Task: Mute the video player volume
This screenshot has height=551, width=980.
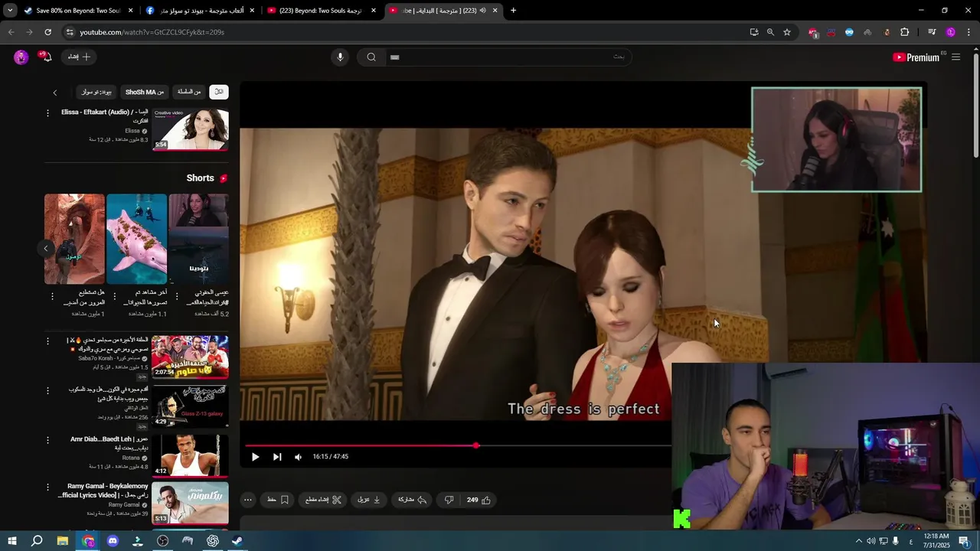Action: pos(298,457)
